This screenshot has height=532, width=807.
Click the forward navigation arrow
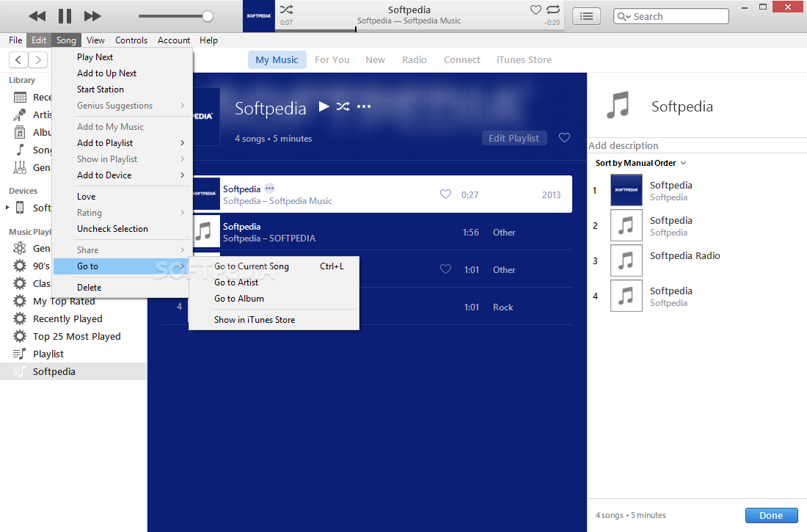tap(38, 59)
